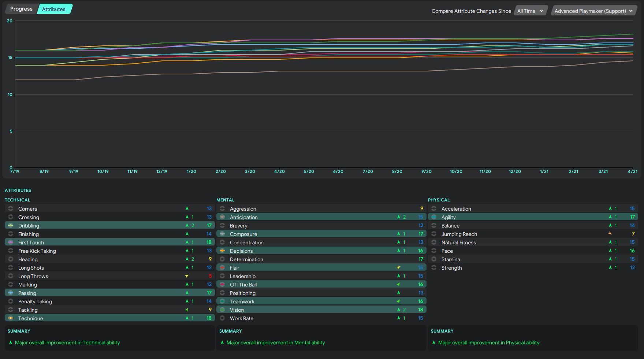Select the Work Rate attribute row
The width and height of the screenshot is (644, 359).
click(x=321, y=318)
